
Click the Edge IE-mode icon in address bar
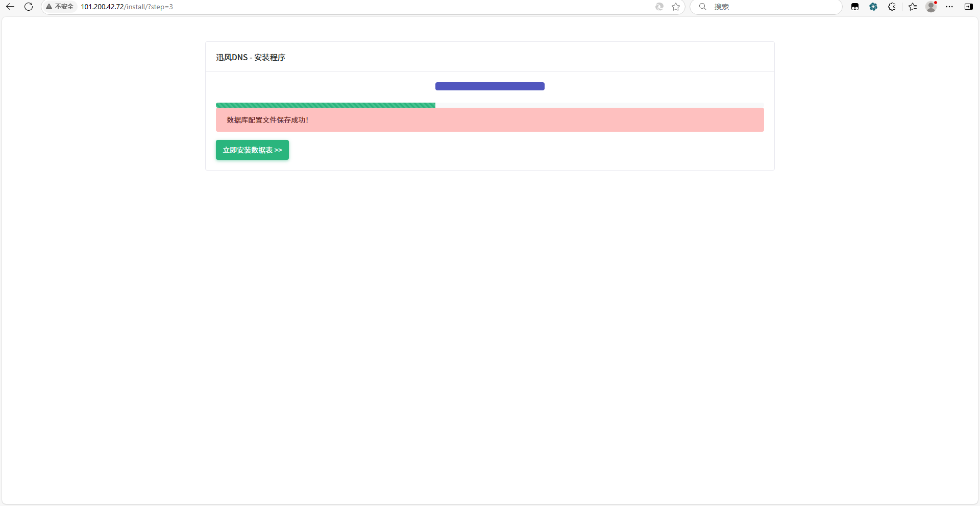(659, 7)
